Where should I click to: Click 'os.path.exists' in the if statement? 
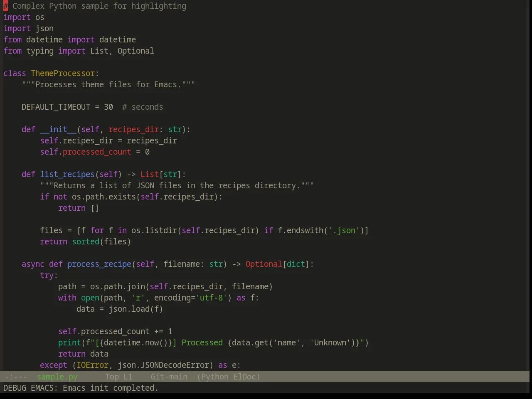point(104,197)
